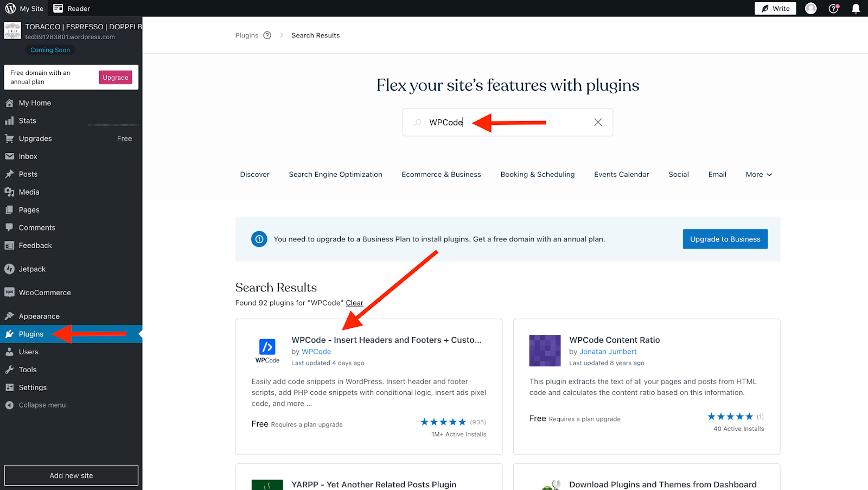
Task: Select the Social category tab
Action: click(679, 174)
